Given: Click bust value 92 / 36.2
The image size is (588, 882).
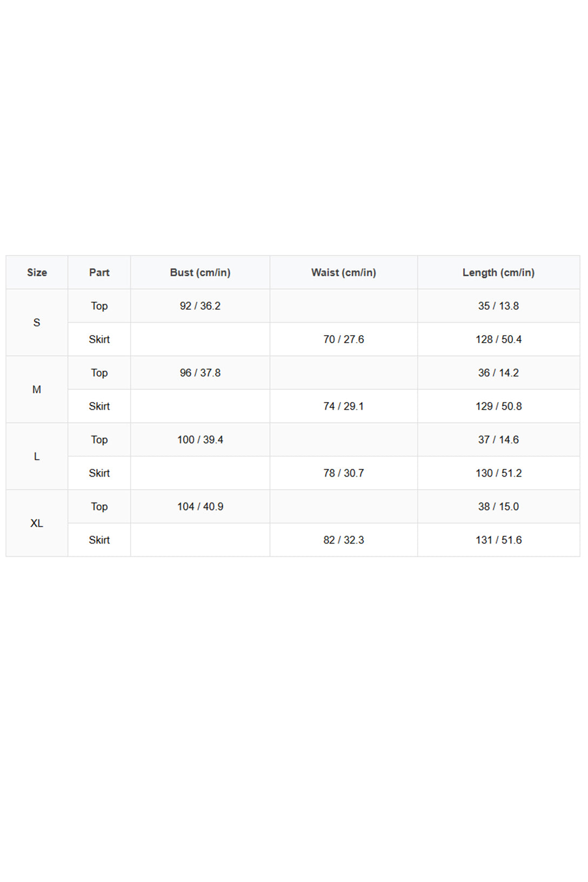Looking at the screenshot, I should pyautogui.click(x=200, y=306).
